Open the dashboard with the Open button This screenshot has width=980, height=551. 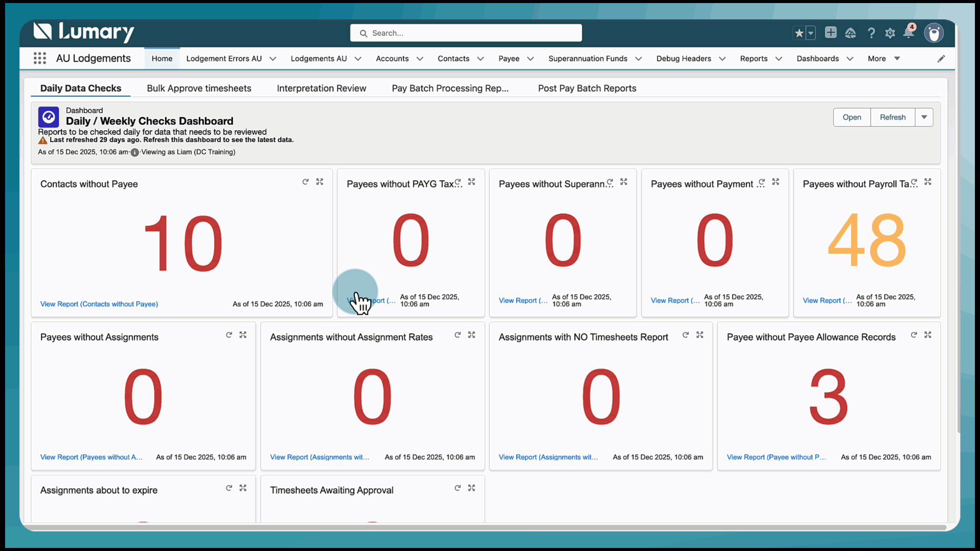coord(851,117)
